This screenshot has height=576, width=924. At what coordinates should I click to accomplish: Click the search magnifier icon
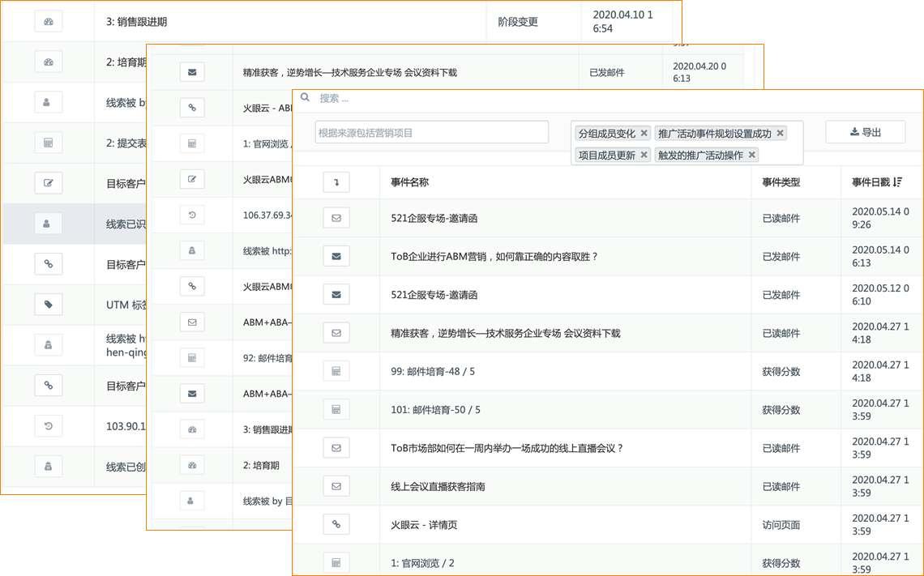point(304,96)
